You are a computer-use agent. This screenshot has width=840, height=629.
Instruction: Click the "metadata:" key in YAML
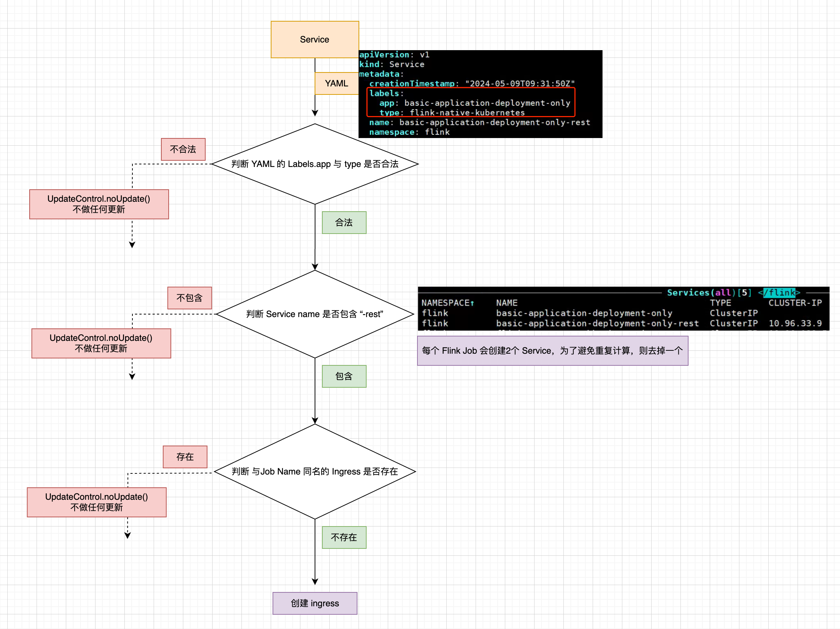[381, 74]
